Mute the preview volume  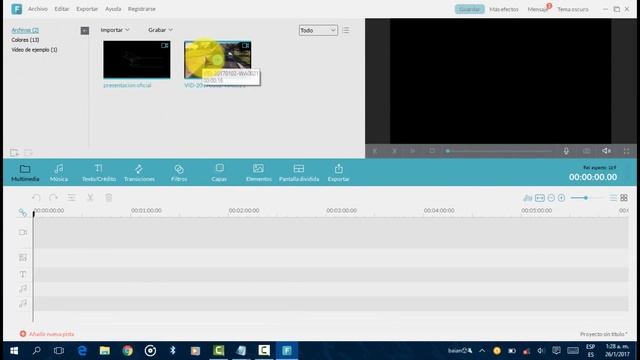pos(607,151)
